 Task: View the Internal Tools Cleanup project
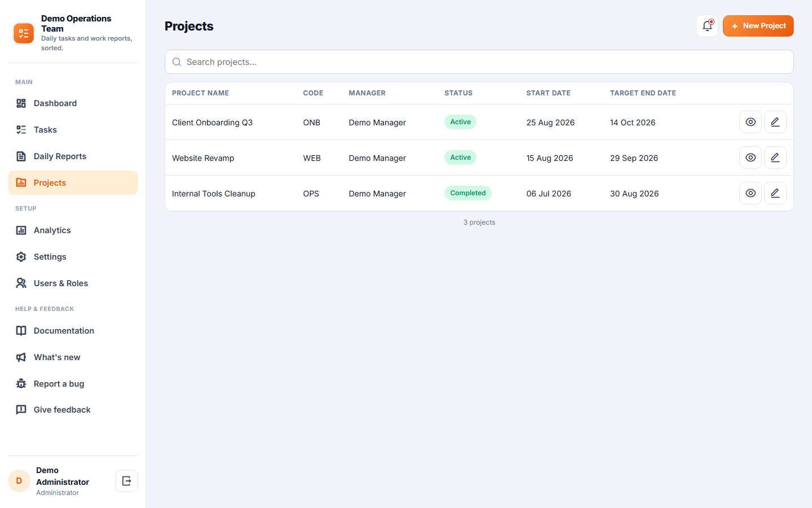point(751,193)
